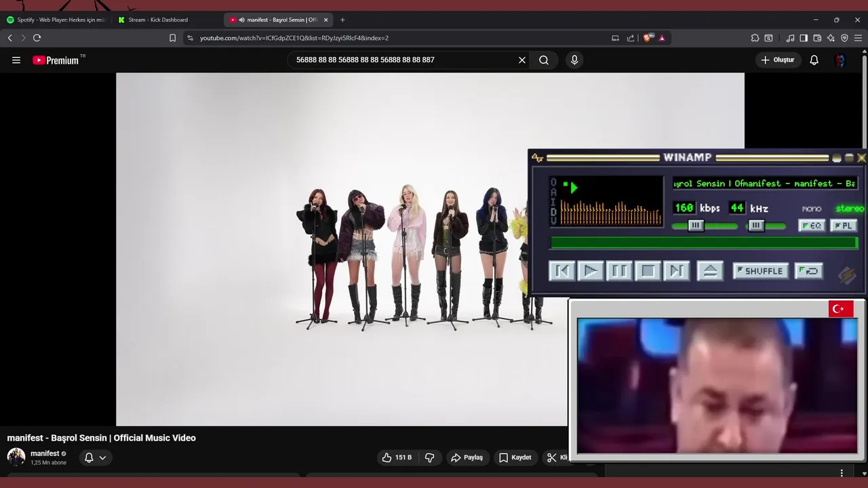This screenshot has width=868, height=488.
Task: Open a new browser tab
Action: (x=342, y=20)
